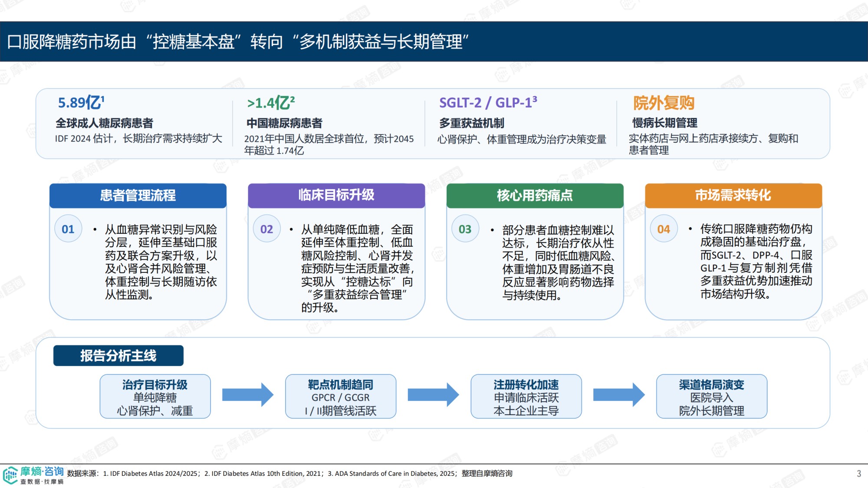Screen dimensions: 868x488
Task: Click the 本土企业主导 text
Action: pyautogui.click(x=526, y=411)
